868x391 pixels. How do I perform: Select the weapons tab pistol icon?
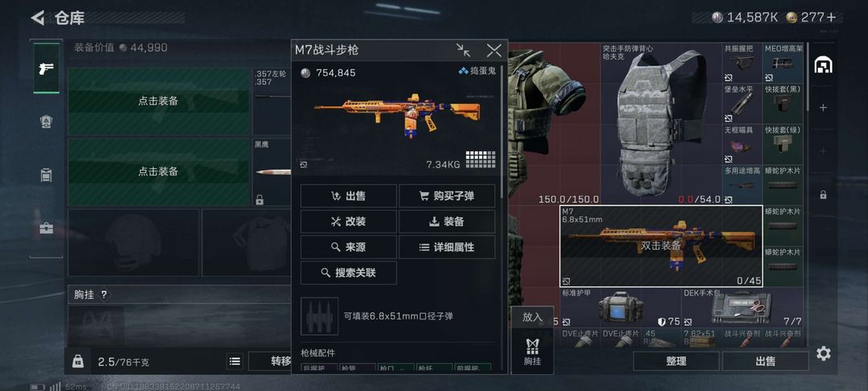click(47, 68)
